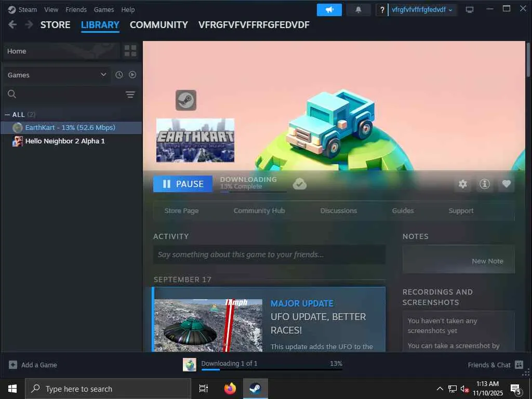Toggle sort by recent activity clock icon
532x399 pixels.
point(119,75)
